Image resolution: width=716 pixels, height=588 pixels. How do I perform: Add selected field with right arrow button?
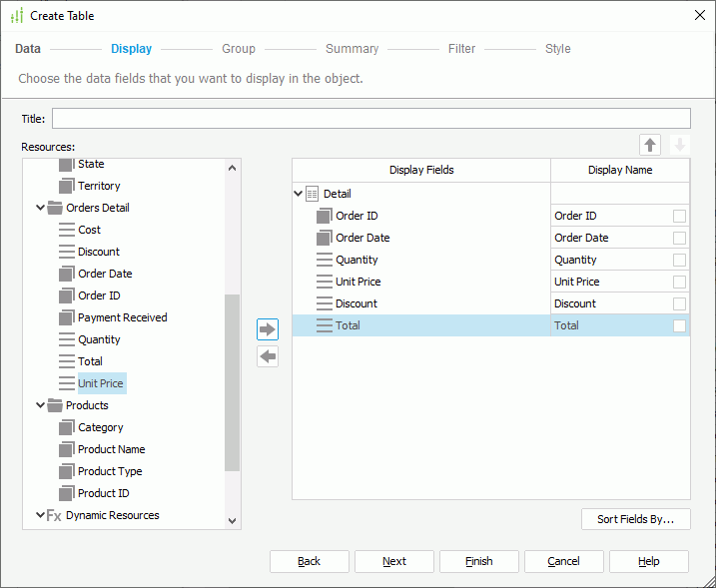(x=268, y=329)
